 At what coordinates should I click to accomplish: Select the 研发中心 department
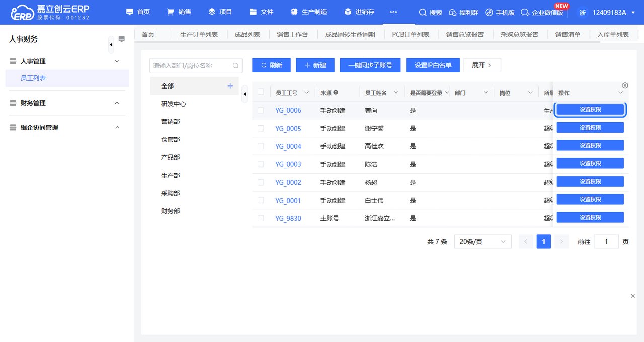point(174,104)
